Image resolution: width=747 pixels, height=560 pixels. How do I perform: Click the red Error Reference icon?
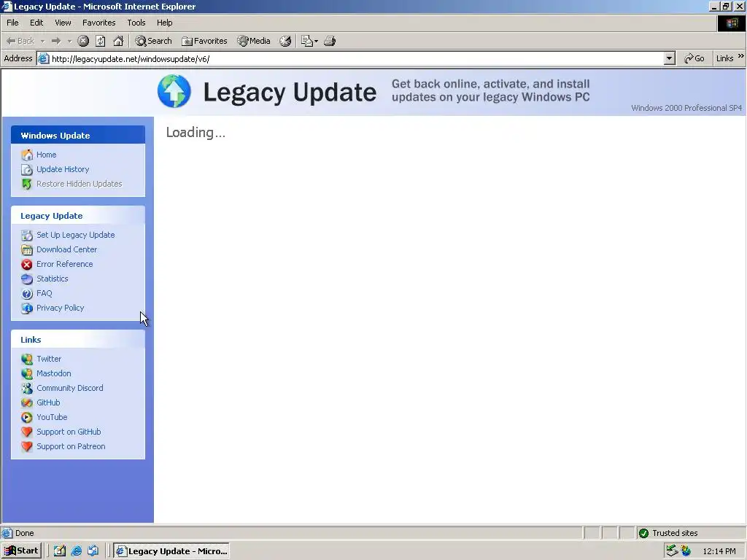click(27, 264)
